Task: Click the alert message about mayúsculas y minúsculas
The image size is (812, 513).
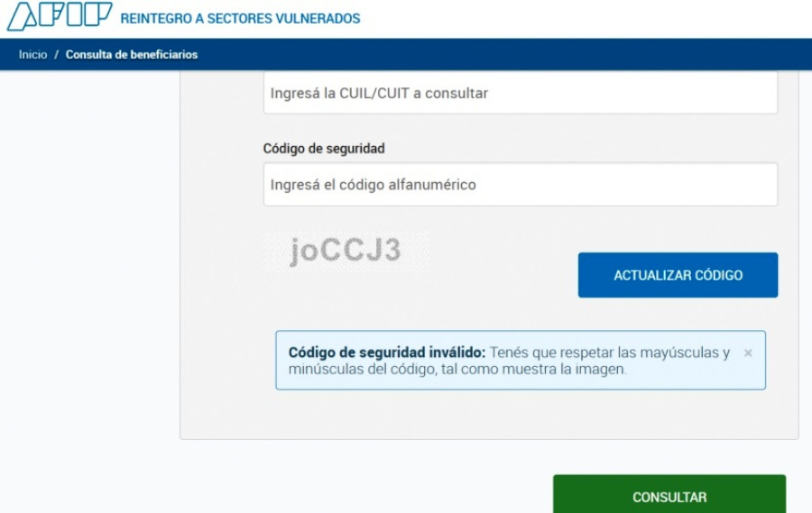Action: click(x=509, y=361)
